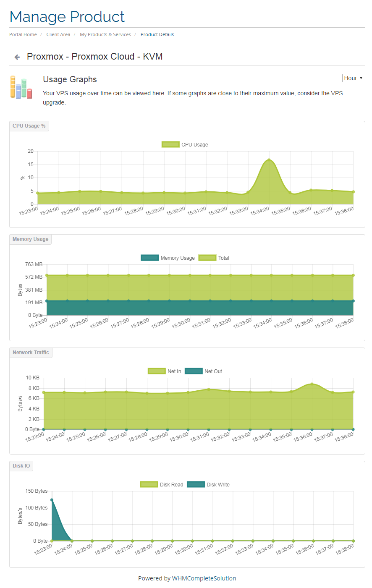The height and width of the screenshot is (588, 372).
Task: Open Client Area breadcrumb link
Action: point(58,34)
